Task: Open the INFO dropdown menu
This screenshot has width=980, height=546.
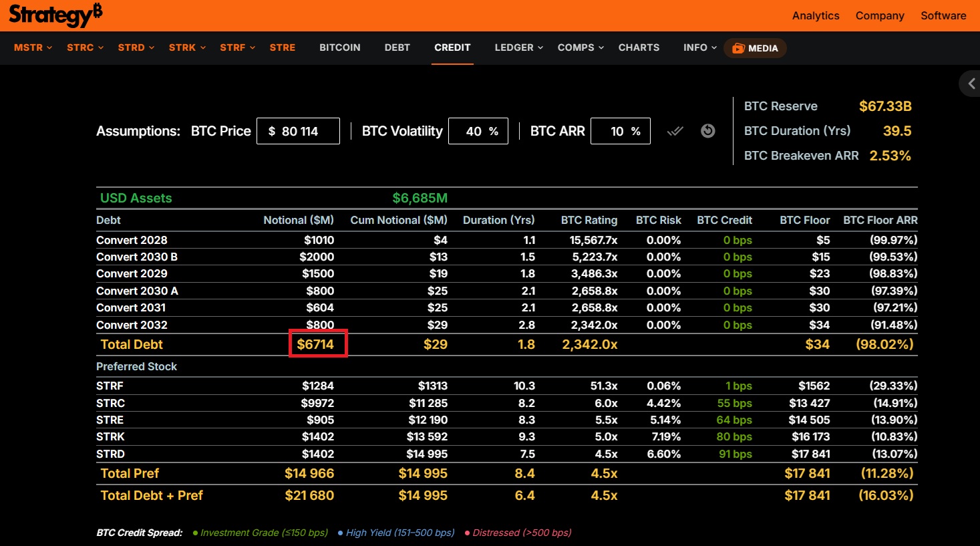Action: point(700,47)
